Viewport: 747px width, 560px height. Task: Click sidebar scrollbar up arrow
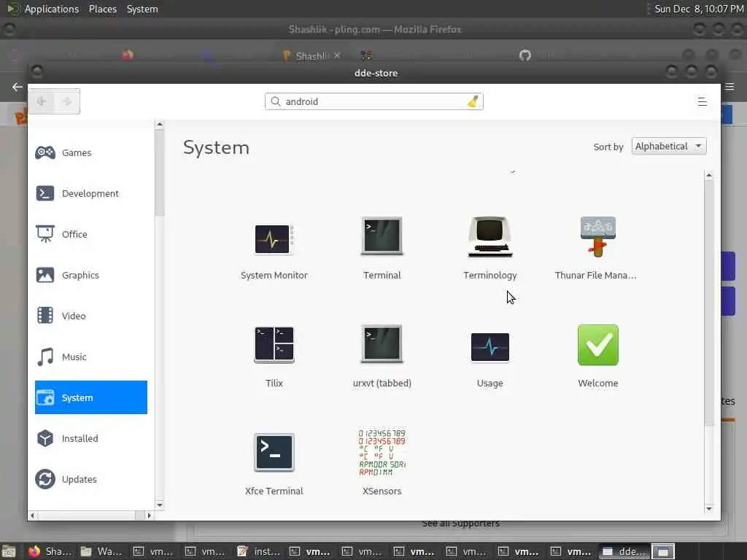tap(160, 125)
